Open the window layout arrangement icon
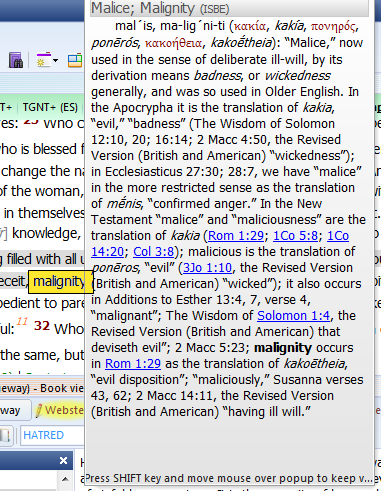 [x=75, y=61]
